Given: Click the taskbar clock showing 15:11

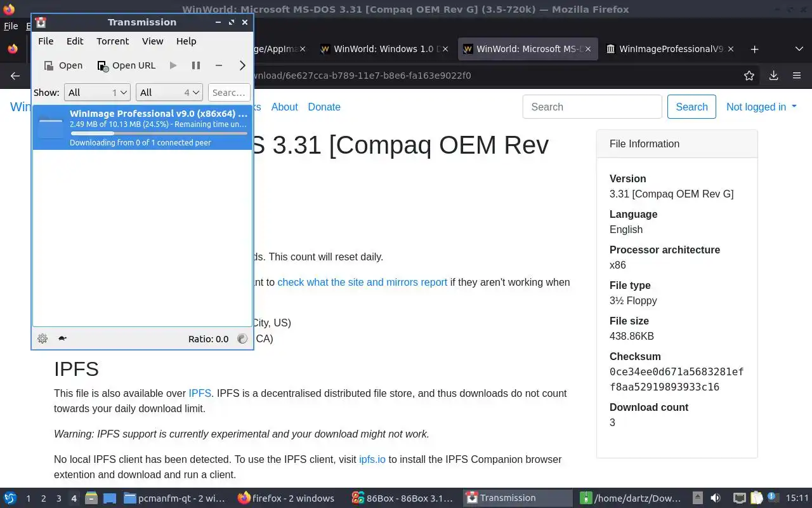Looking at the screenshot, I should tap(797, 498).
